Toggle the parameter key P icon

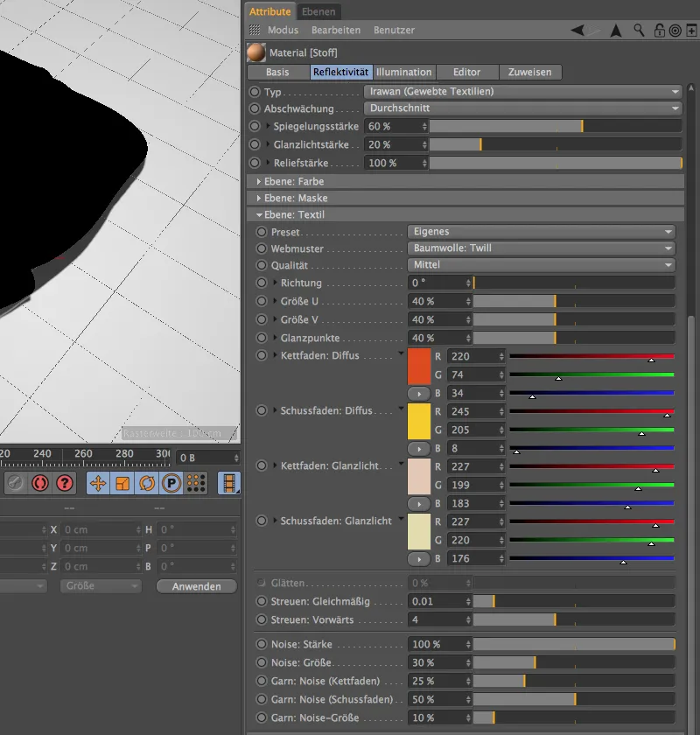tap(171, 483)
